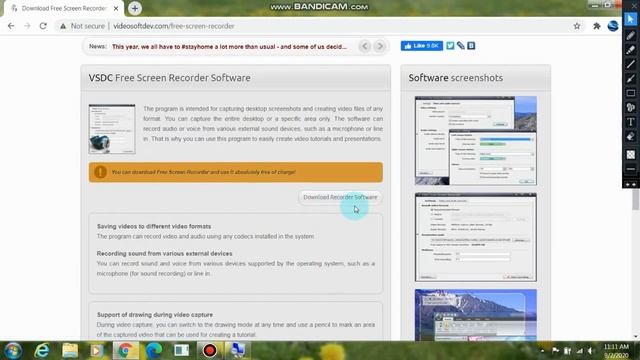The width and height of the screenshot is (640, 360).
Task: Open the Windows Start menu
Action: 13,351
